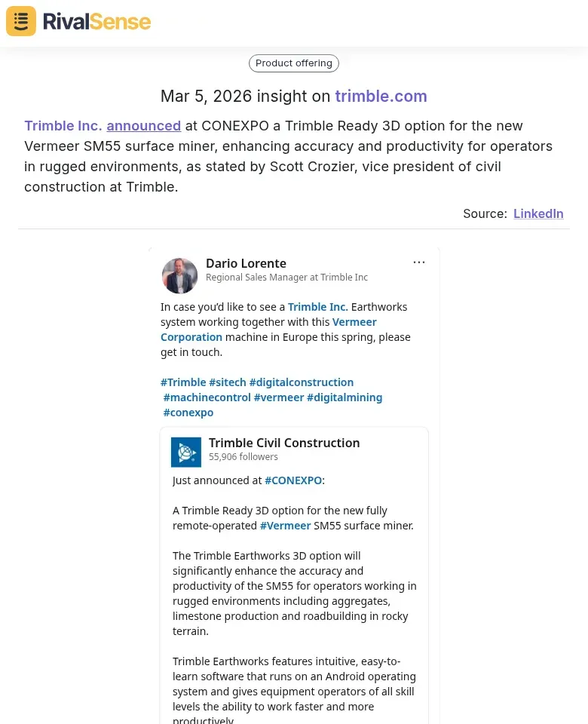Open the trimble.com insight link

pos(381,96)
